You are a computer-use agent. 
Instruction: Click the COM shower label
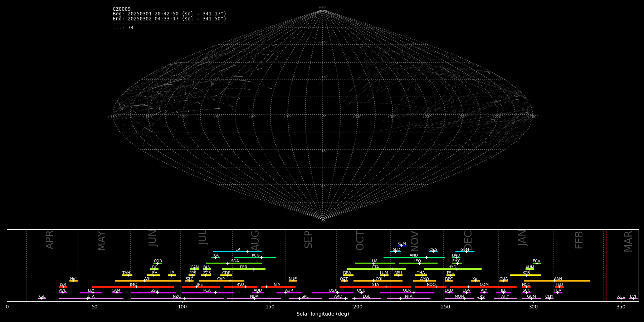point(484,285)
